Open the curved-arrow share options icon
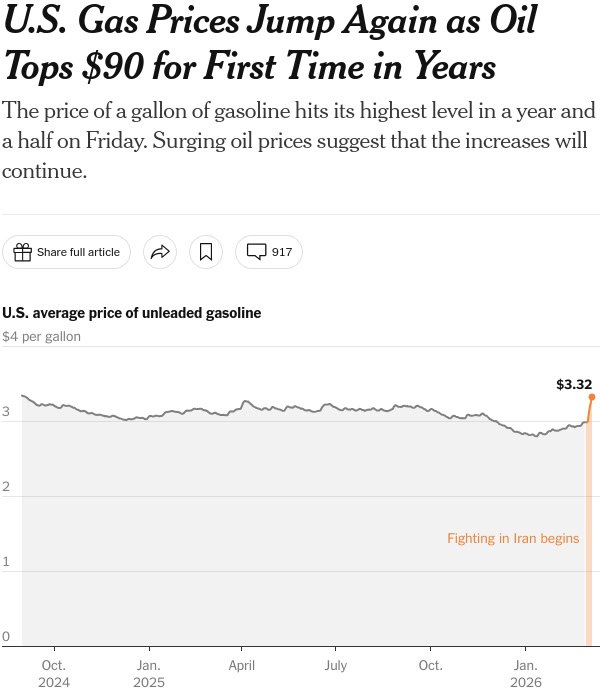Screen dimensions: 600x690 [x=160, y=252]
